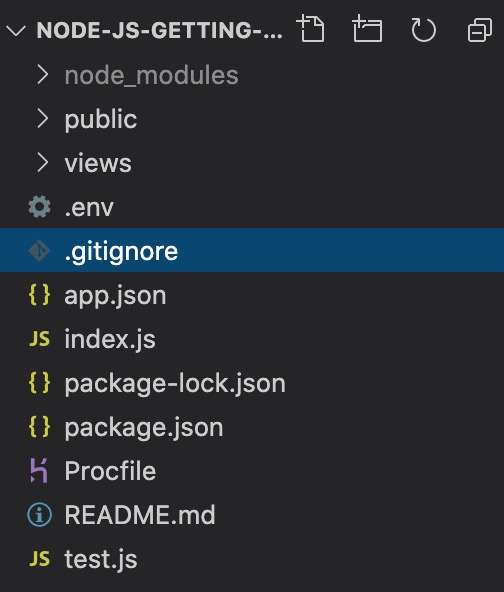Select the node_modules folder label

(151, 75)
